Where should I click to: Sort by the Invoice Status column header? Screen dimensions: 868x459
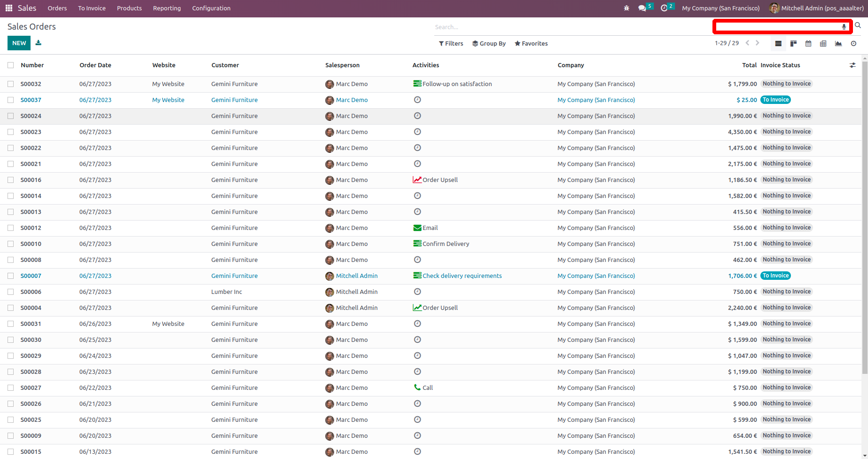click(x=780, y=65)
